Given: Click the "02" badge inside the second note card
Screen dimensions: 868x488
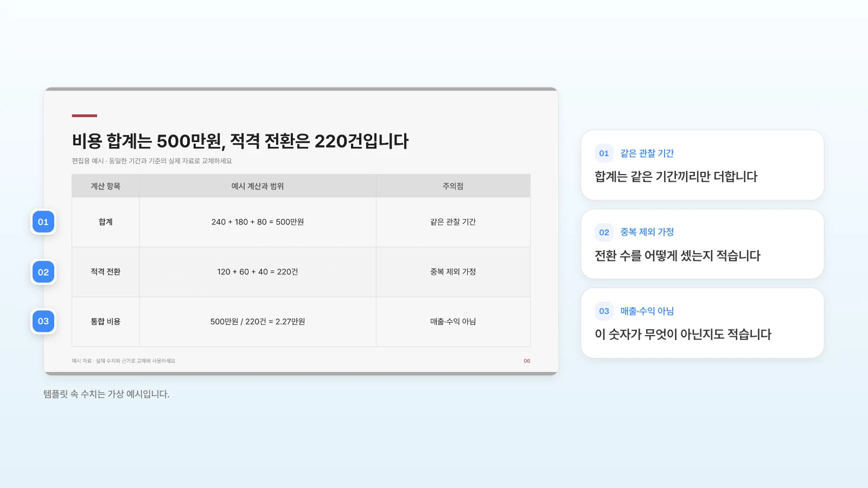Looking at the screenshot, I should [604, 233].
